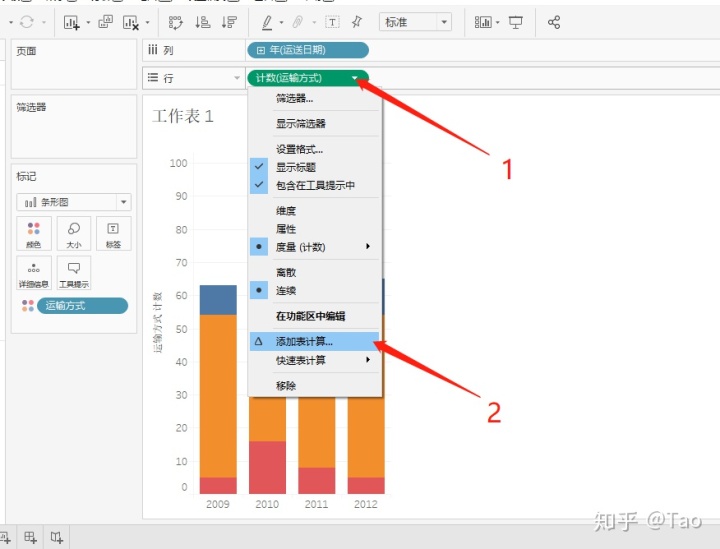Choose 在功能区中编辑 from menu
720x549 pixels.
pyautogui.click(x=315, y=316)
